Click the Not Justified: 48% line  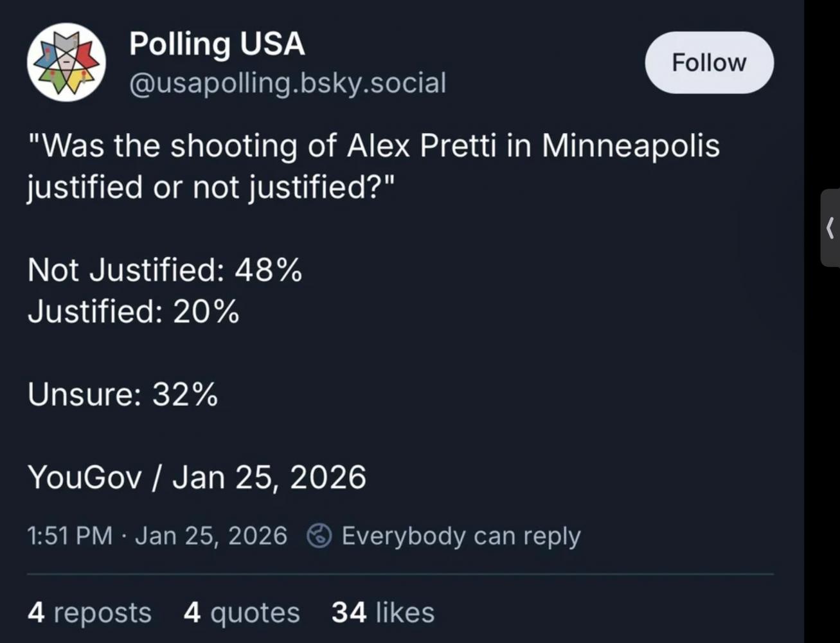coord(165,269)
